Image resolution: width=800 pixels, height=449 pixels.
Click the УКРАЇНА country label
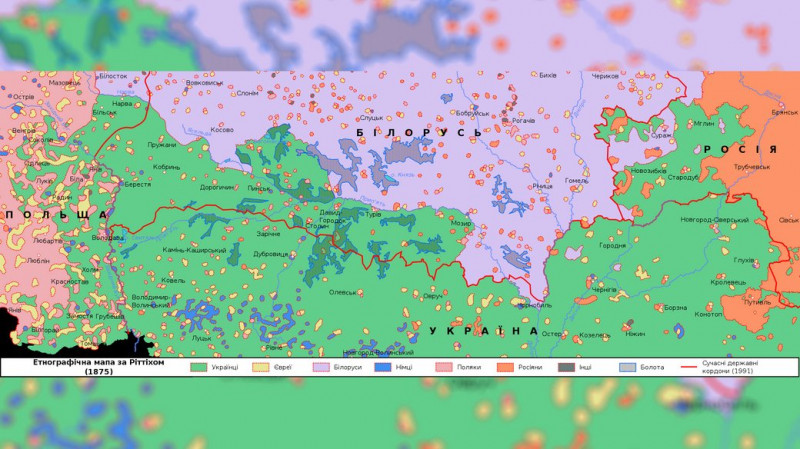[475, 331]
